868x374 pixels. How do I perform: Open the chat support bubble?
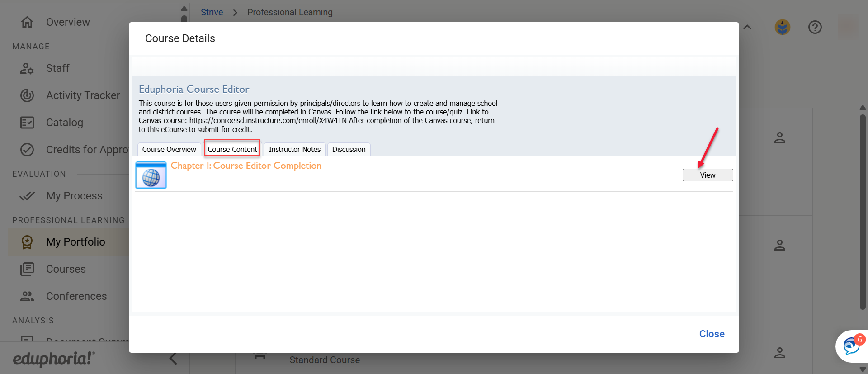(x=852, y=346)
